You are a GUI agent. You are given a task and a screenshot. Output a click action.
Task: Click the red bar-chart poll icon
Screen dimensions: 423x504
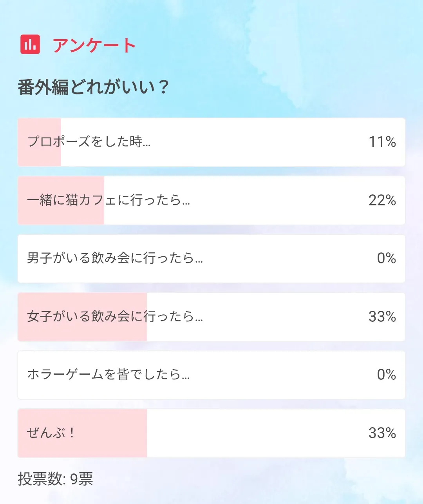30,44
